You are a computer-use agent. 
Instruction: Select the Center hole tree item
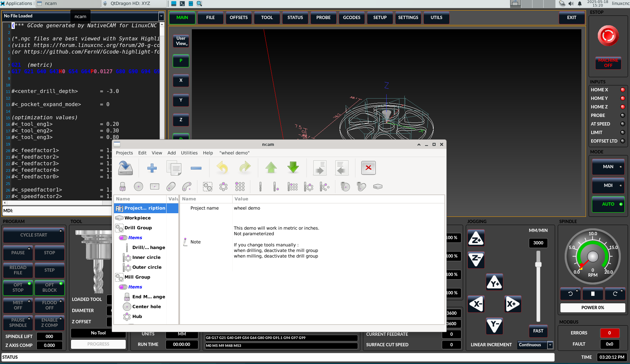[x=146, y=307]
